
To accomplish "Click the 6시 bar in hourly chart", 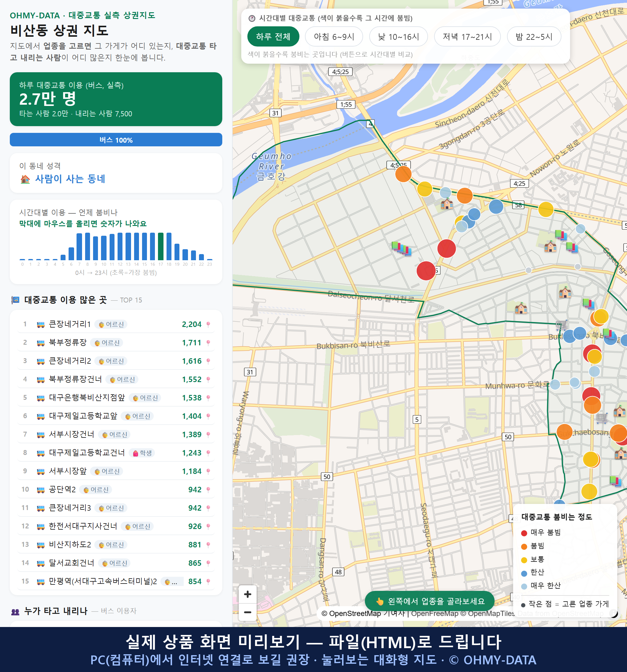I will (71, 253).
